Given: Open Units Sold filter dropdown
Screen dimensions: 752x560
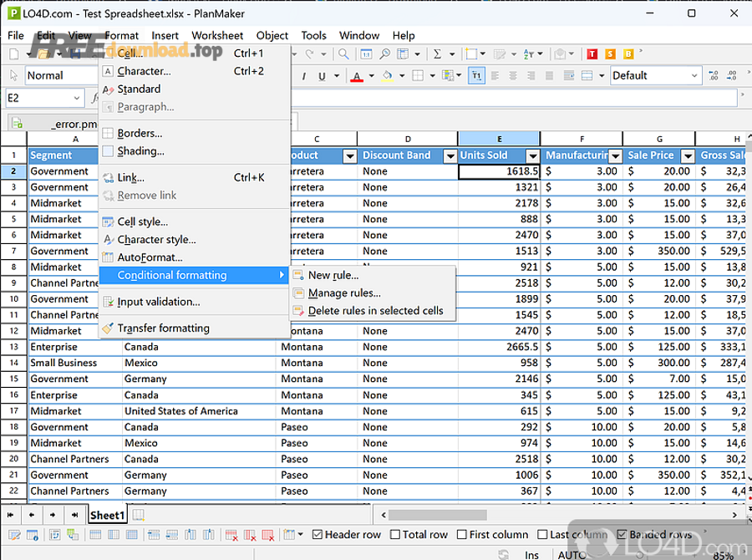Looking at the screenshot, I should (533, 156).
